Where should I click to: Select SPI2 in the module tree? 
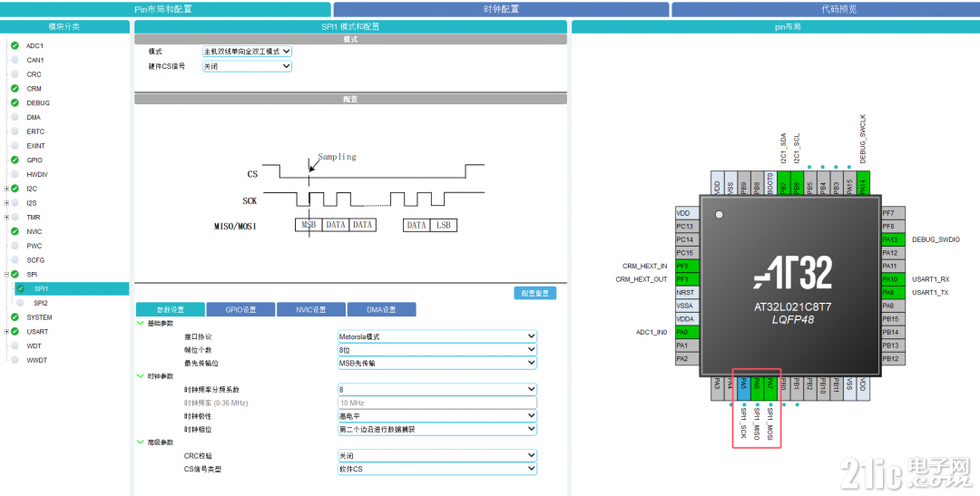coord(41,303)
